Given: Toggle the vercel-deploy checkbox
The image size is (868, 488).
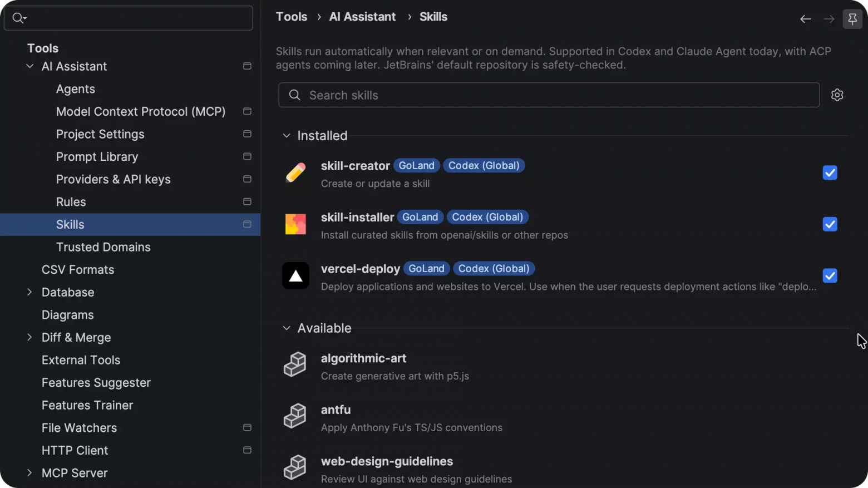Looking at the screenshot, I should 830,276.
